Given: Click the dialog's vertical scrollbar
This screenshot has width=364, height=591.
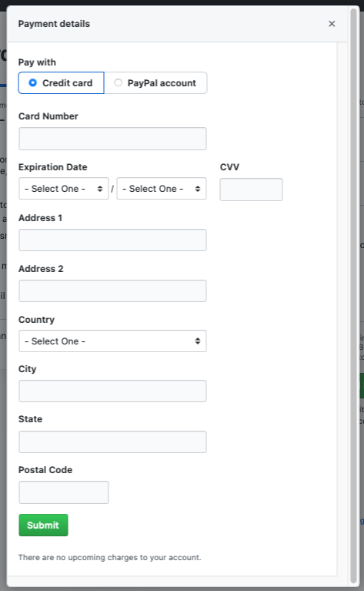Looking at the screenshot, I should (x=353, y=296).
